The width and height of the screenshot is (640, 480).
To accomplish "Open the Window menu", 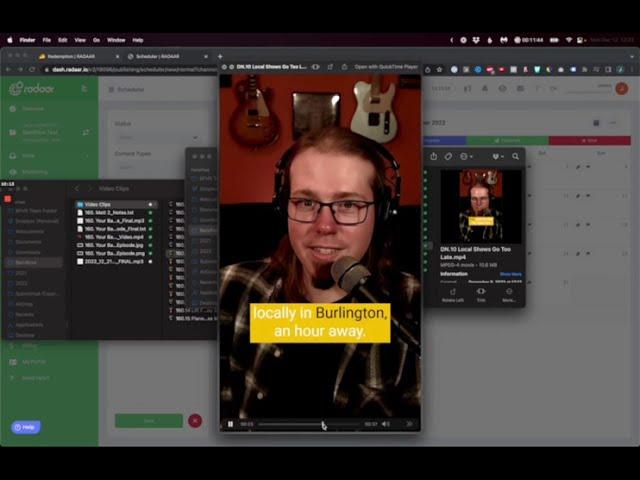I will click(116, 40).
